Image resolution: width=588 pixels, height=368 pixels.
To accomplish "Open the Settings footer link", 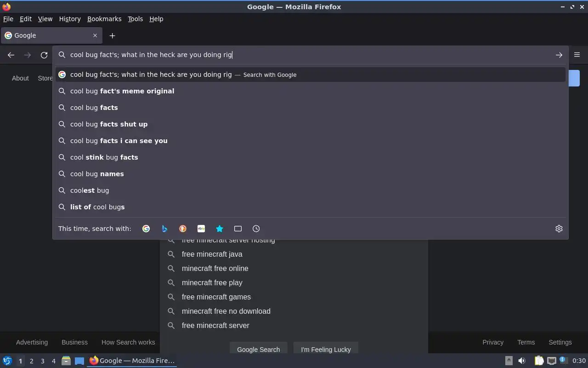I will click(560, 342).
